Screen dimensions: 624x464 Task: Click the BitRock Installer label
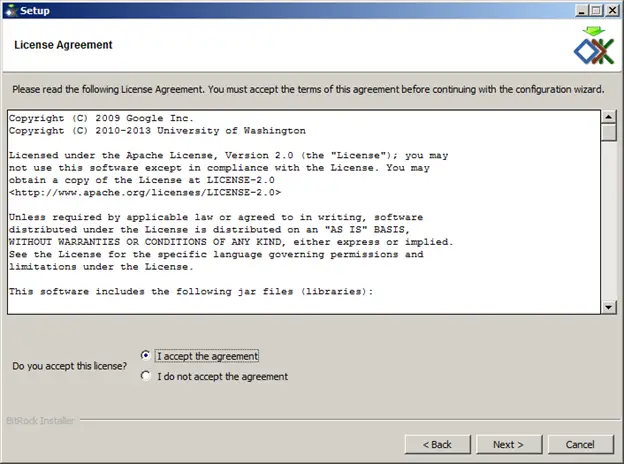point(40,421)
